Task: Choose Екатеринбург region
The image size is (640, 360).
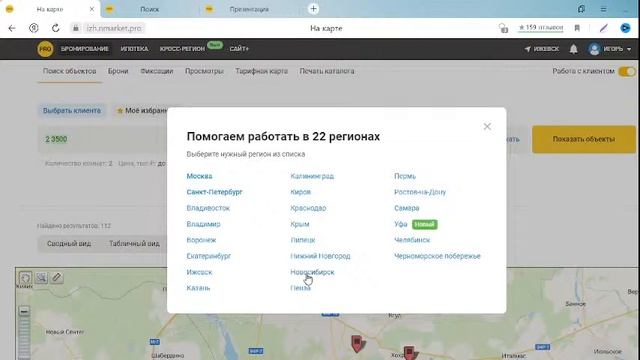Action: pos(209,256)
